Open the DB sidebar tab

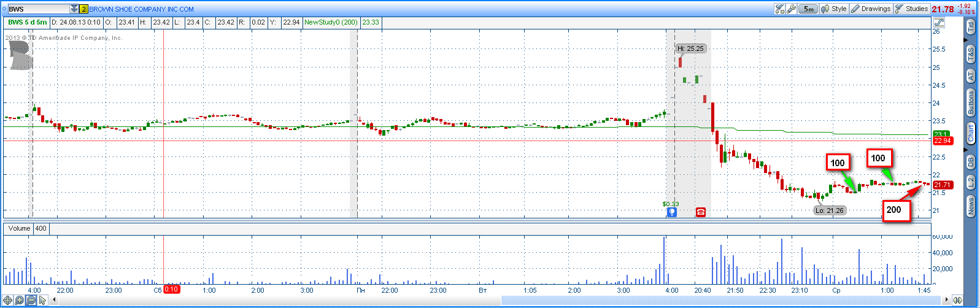tap(971, 162)
